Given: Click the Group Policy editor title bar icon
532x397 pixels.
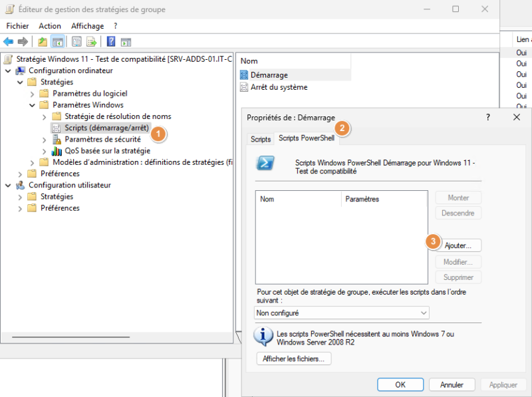Looking at the screenshot, I should click(x=10, y=9).
